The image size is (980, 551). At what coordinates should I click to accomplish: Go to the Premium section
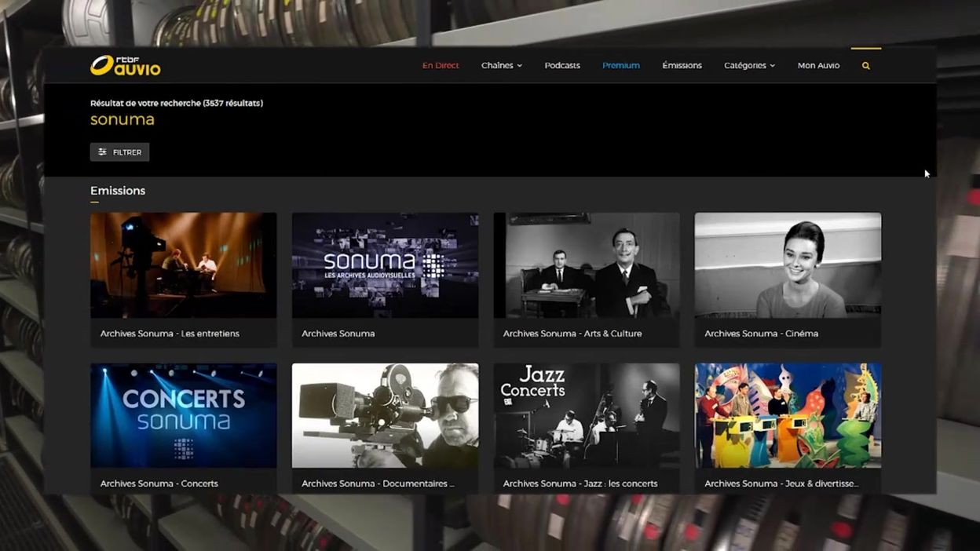tap(620, 65)
